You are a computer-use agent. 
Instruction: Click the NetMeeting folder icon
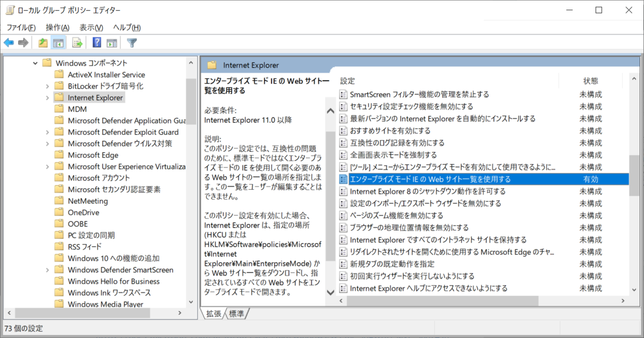point(59,201)
